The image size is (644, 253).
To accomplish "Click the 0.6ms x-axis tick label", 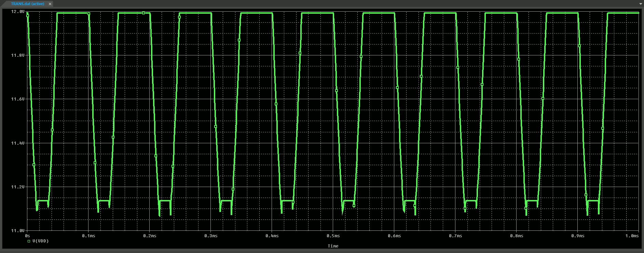I will tap(394, 236).
